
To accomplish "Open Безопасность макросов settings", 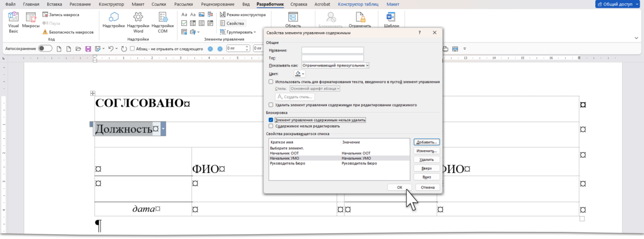I will [67, 32].
